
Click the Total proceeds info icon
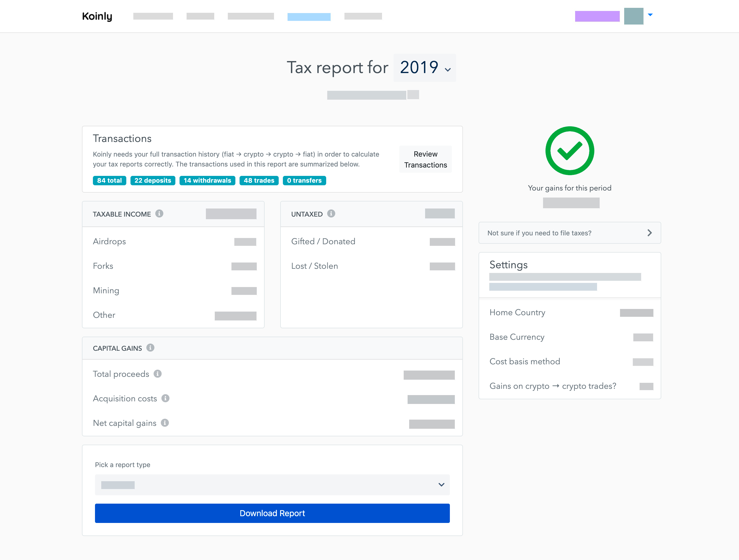pos(158,374)
